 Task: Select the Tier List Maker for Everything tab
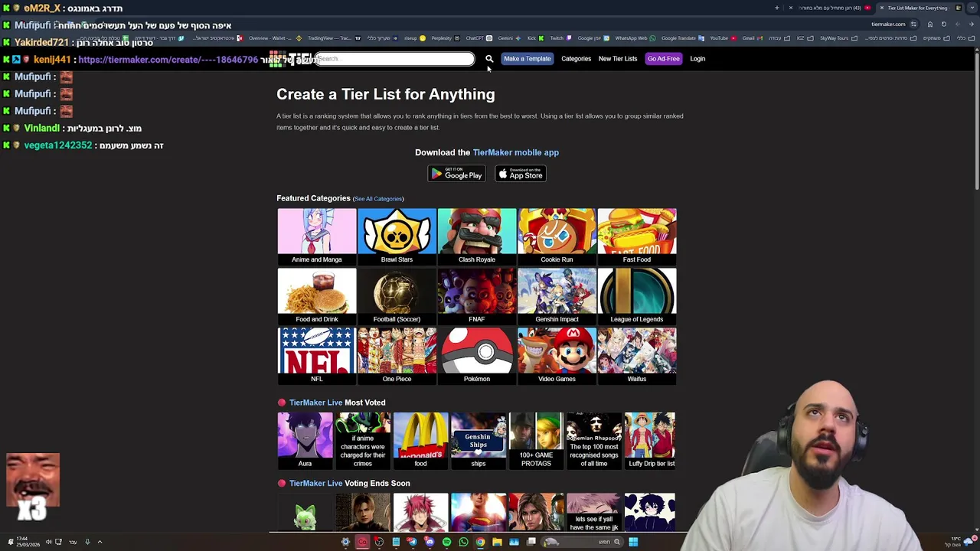point(921,8)
